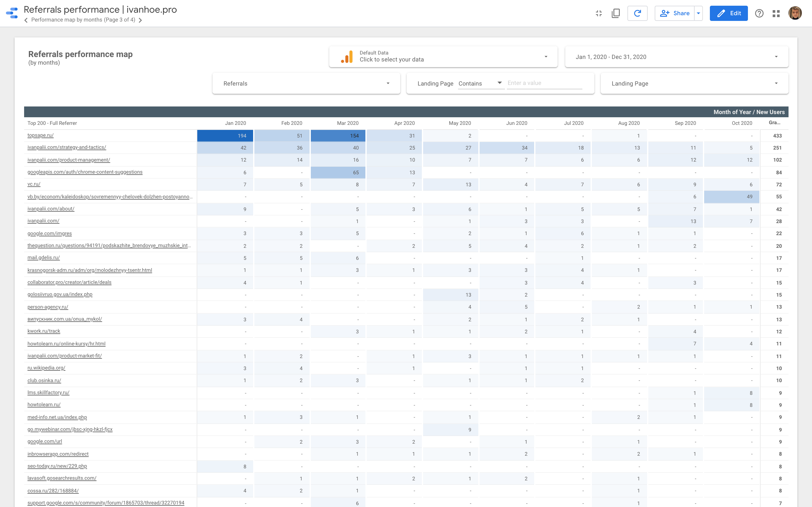
Task: Change the Landing Page Contains filter condition
Action: click(481, 83)
